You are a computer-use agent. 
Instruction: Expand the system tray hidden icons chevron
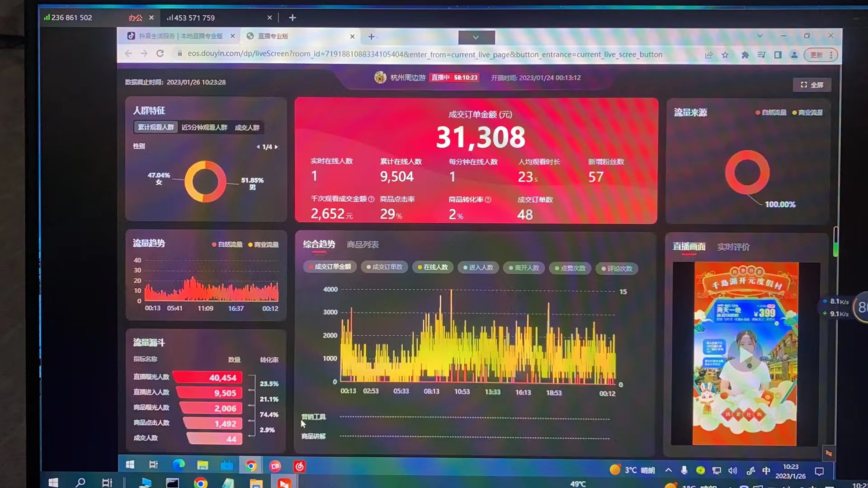(668, 470)
